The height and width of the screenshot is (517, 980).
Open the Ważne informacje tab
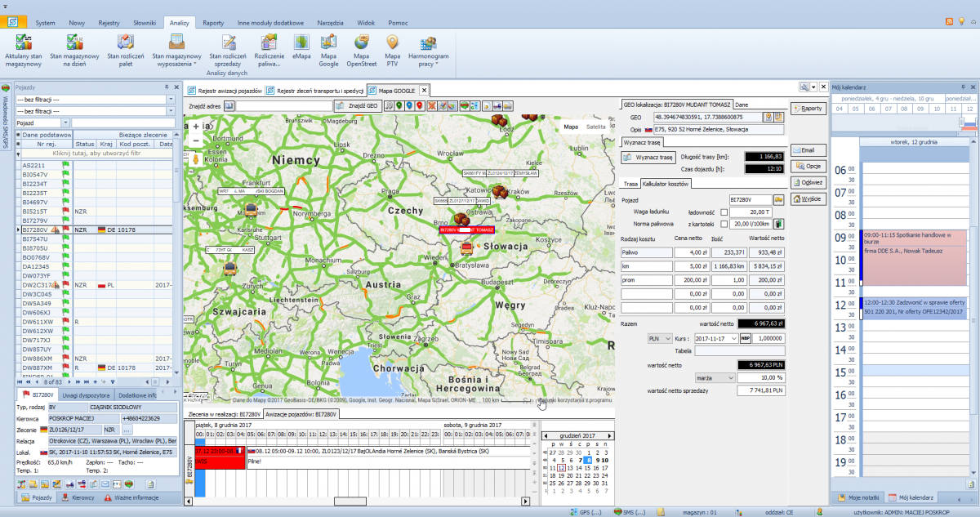(x=131, y=497)
